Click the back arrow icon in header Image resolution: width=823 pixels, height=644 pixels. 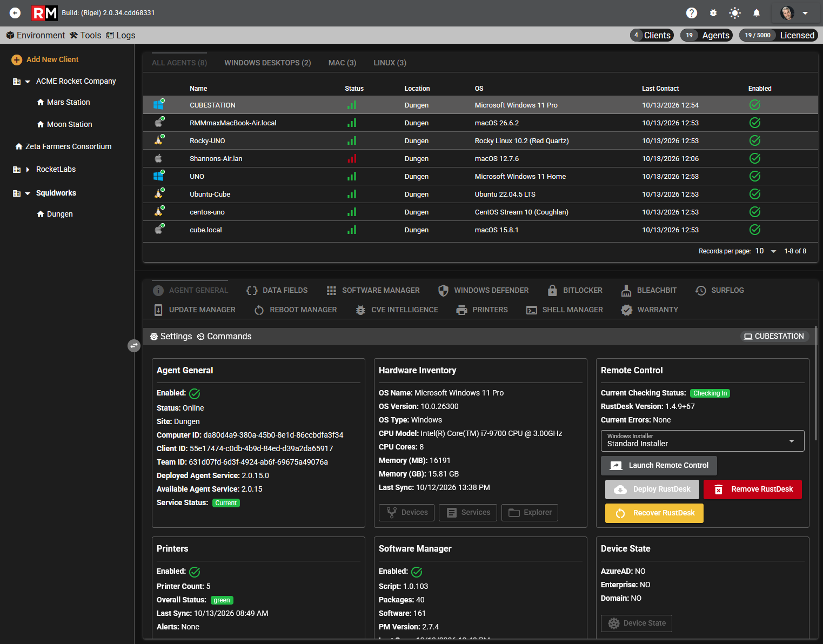pyautogui.click(x=15, y=13)
